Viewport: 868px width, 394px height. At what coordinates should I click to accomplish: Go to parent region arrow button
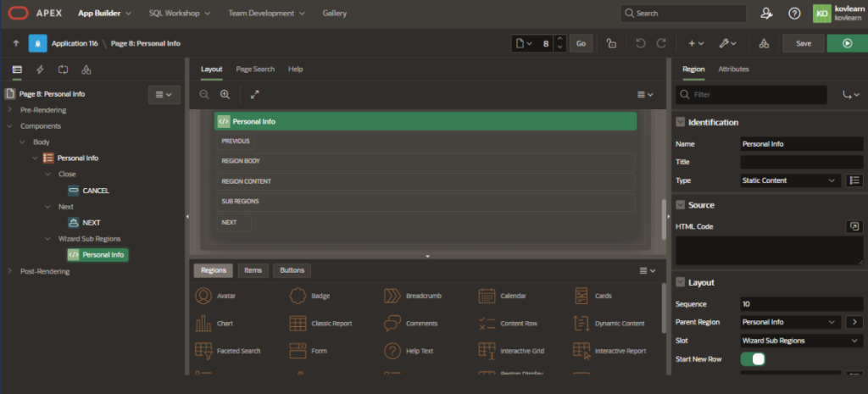tap(854, 322)
